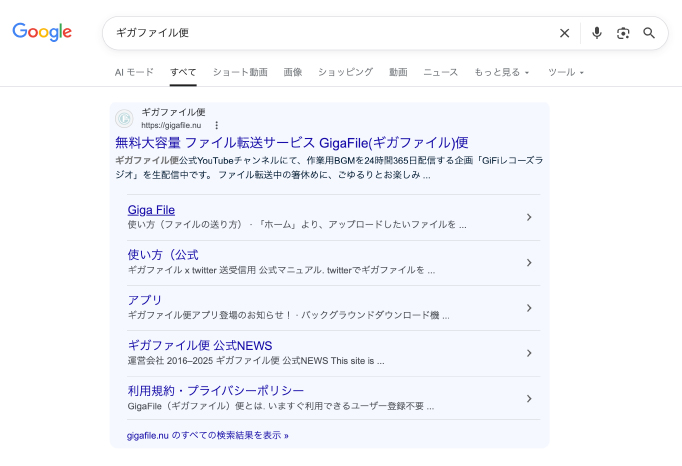Click into the ギガファイル便 search field
Viewport: 682px width, 466px height.
330,33
